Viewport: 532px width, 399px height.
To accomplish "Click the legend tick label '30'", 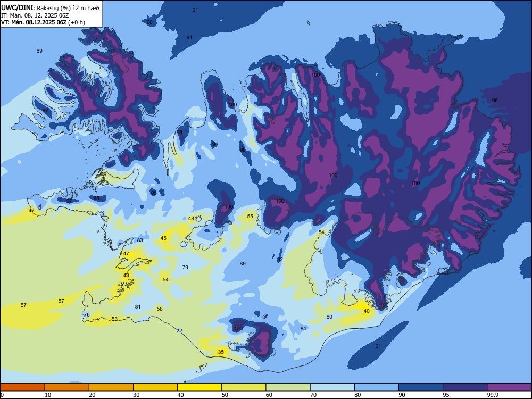I will [136, 395].
